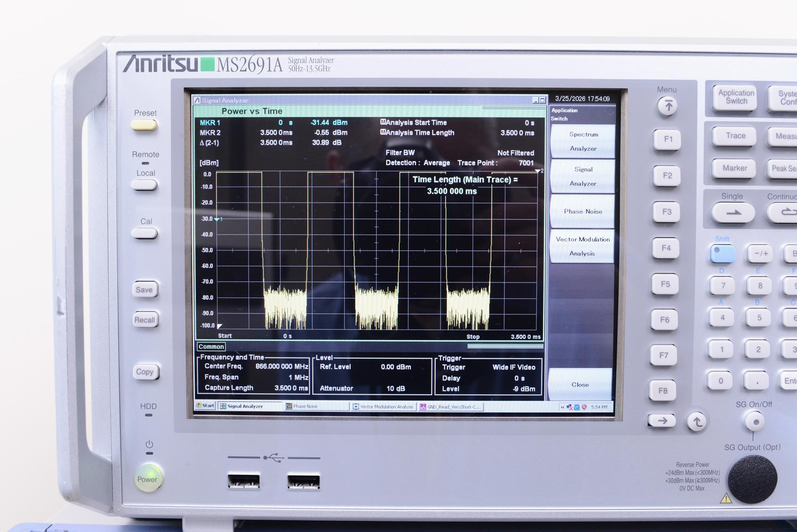Select the Phase Noise application softkey
Screen dimensions: 797x532
tap(582, 211)
